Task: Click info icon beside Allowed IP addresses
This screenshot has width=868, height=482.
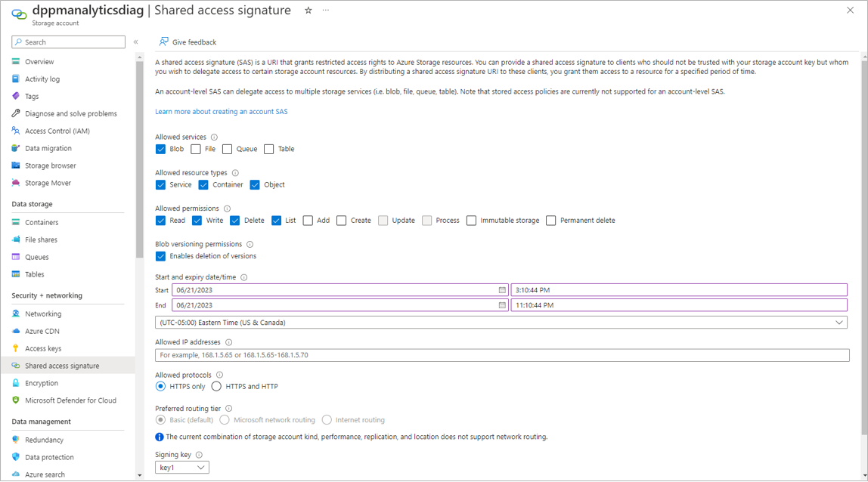Action: coord(228,342)
